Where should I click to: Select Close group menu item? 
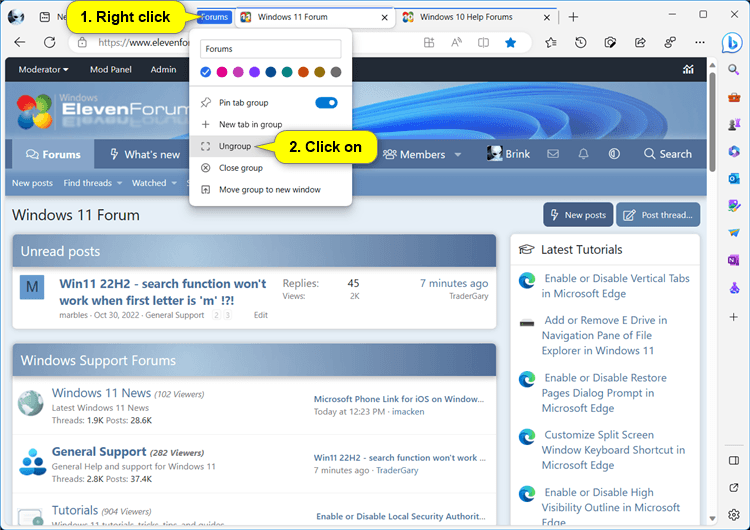pos(271,168)
